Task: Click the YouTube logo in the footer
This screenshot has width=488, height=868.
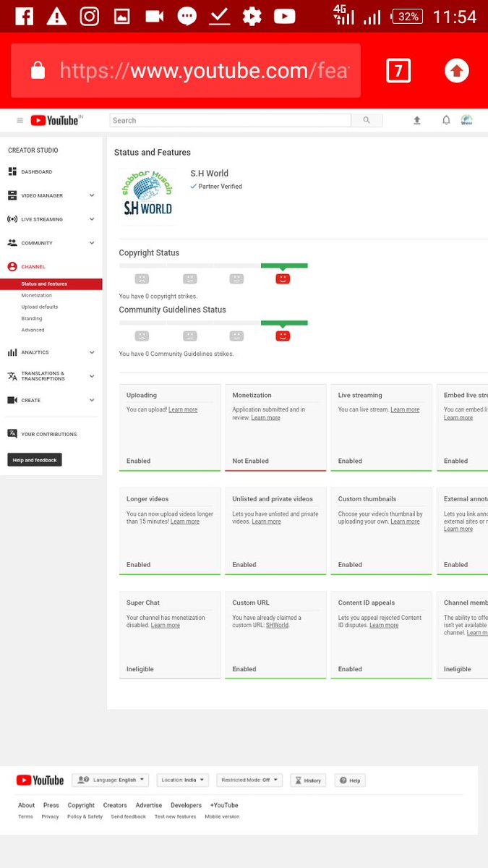Action: click(x=40, y=780)
